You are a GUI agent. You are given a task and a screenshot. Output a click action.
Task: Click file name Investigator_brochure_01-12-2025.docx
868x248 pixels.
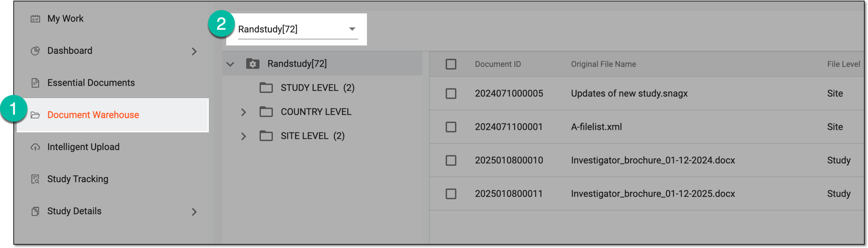[653, 193]
